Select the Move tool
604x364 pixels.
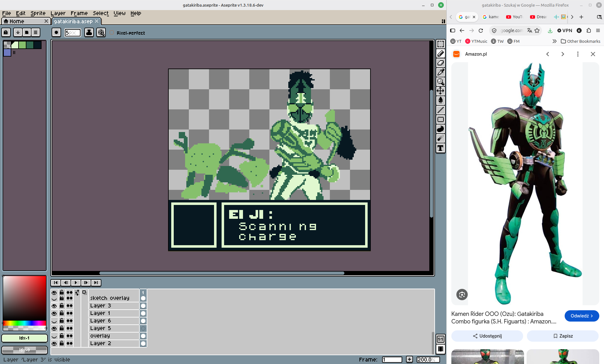[441, 91]
